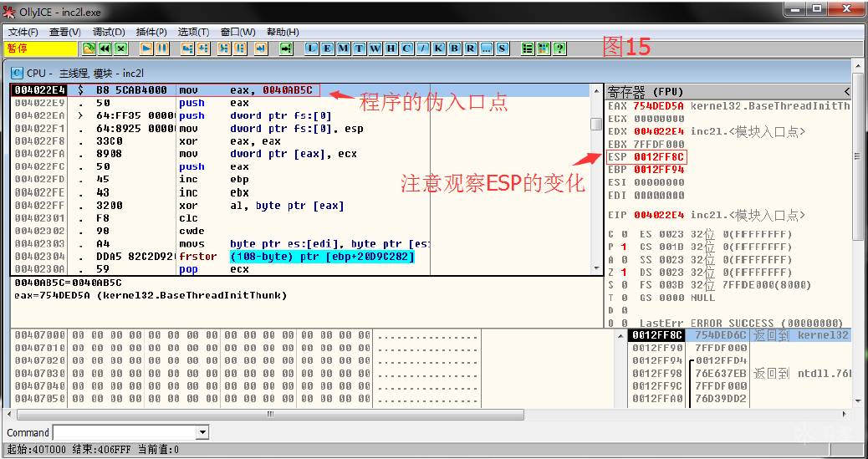Image resolution: width=868 pixels, height=459 pixels.
Task: Click the disassembly scrollbar down arrow
Action: 596,268
